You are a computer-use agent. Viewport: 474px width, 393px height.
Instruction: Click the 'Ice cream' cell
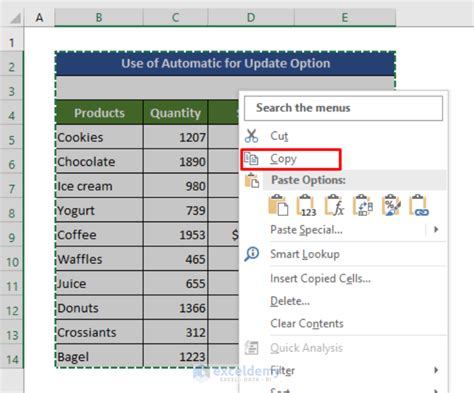point(99,186)
